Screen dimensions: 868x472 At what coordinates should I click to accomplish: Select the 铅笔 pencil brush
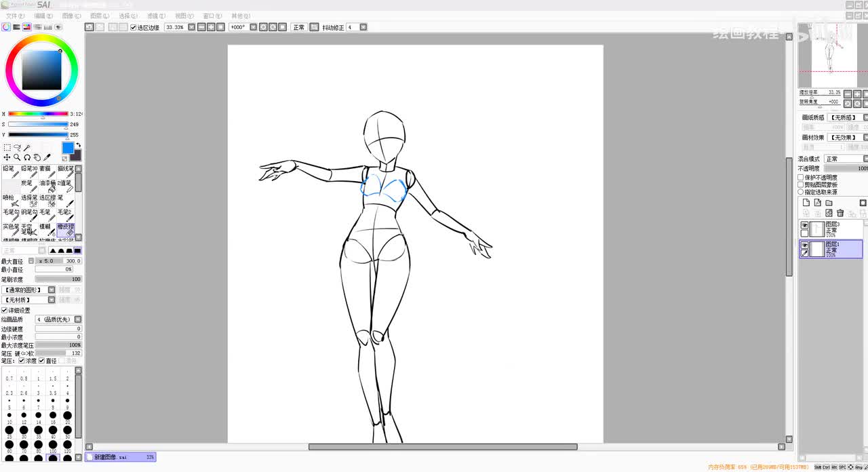click(x=10, y=172)
